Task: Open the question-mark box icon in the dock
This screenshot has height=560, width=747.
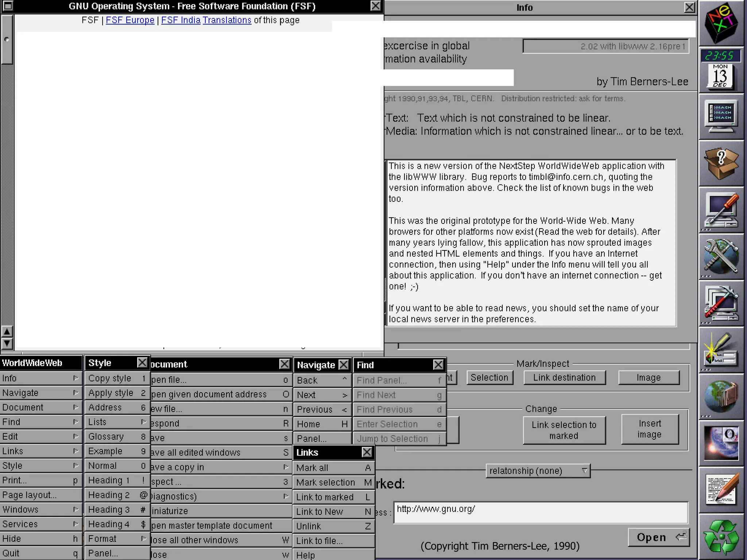Action: tap(721, 163)
